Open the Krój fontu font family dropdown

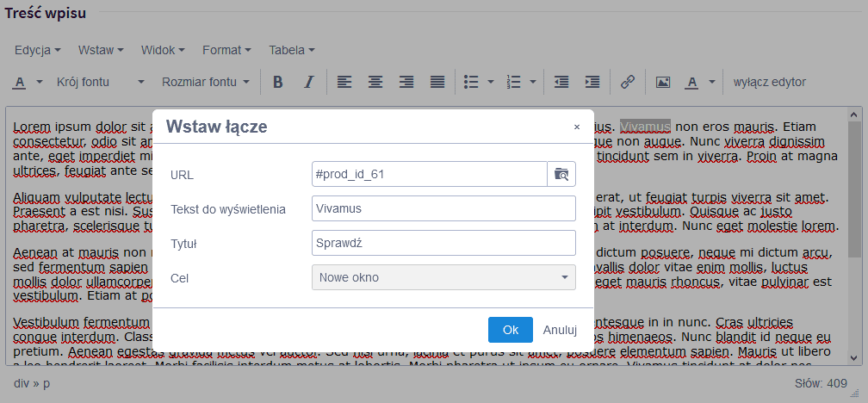[x=101, y=82]
